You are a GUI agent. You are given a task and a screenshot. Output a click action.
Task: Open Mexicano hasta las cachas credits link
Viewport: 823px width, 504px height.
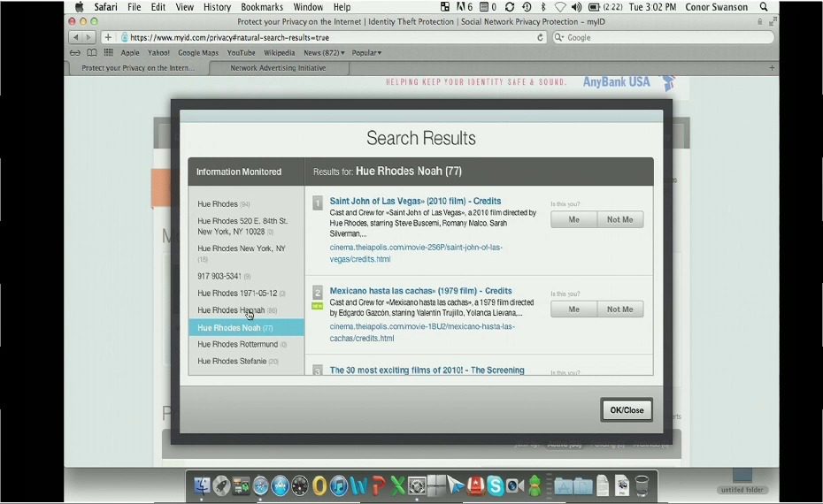(420, 291)
